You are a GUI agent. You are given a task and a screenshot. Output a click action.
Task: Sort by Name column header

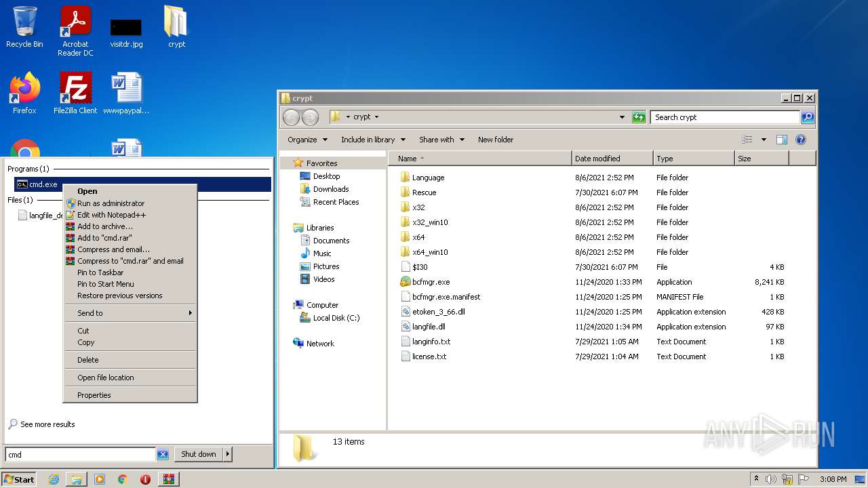(x=480, y=159)
